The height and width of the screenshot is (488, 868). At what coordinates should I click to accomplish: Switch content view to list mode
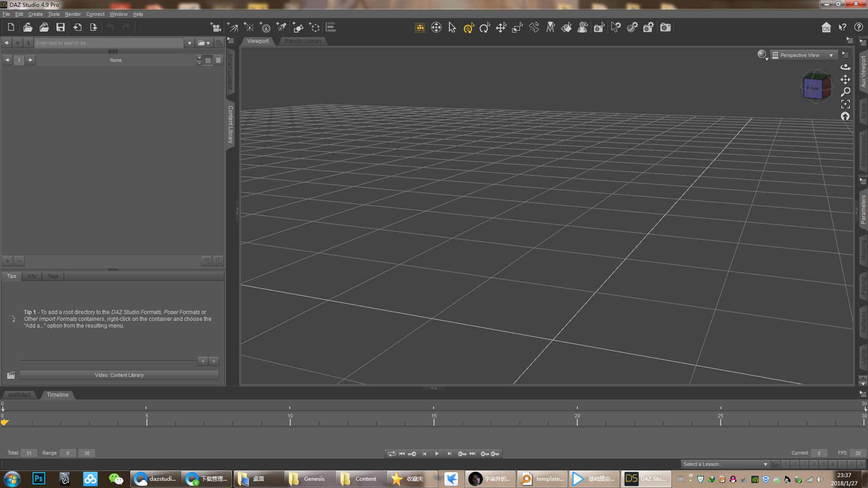218,60
